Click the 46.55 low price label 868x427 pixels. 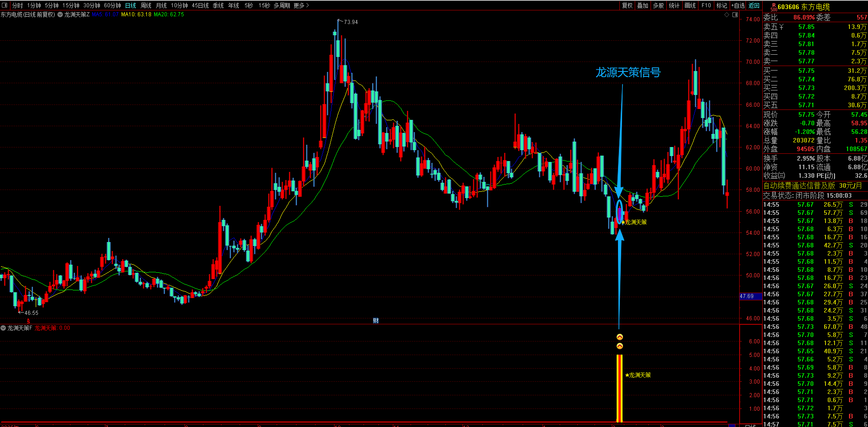point(31,313)
